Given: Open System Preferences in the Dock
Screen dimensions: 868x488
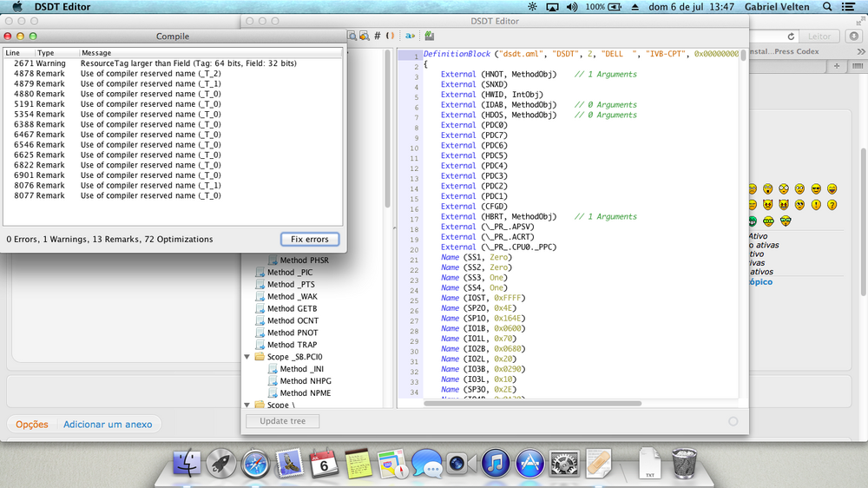Looking at the screenshot, I should pyautogui.click(x=564, y=462).
